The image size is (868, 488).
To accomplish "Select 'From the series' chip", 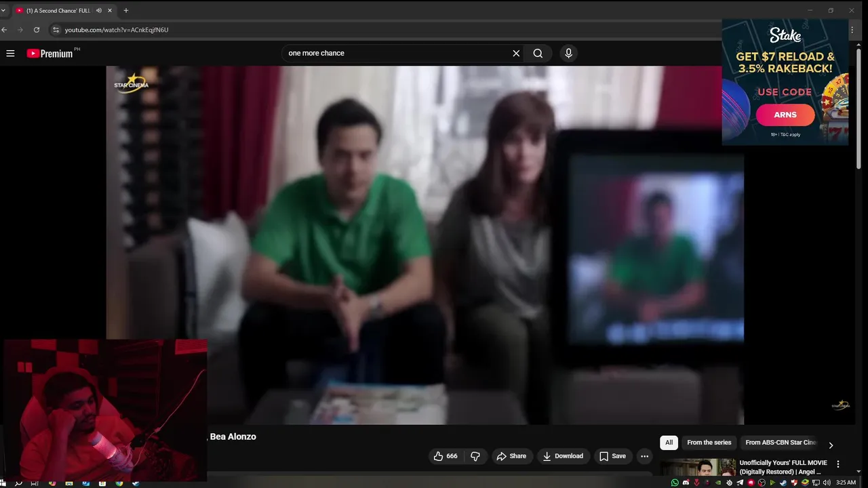I will [709, 443].
